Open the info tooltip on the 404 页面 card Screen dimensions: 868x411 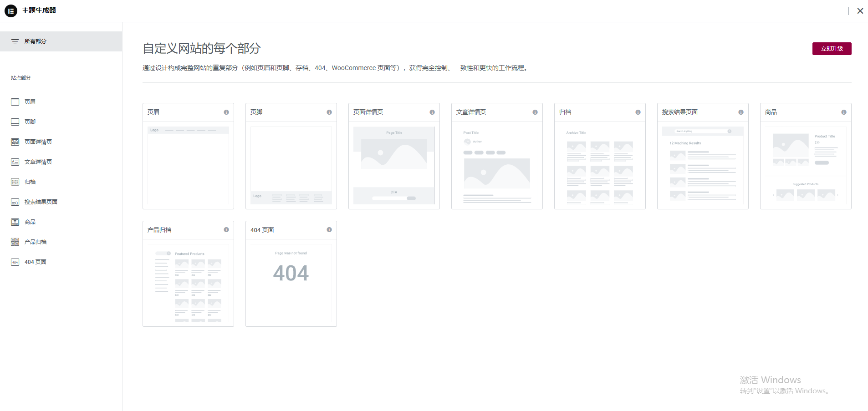tap(329, 230)
